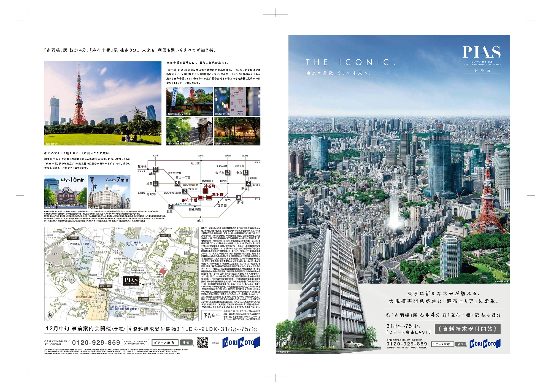The width and height of the screenshot is (551, 392).
Task: Click the 芝公園駅 label on area map
Action: click(x=190, y=310)
